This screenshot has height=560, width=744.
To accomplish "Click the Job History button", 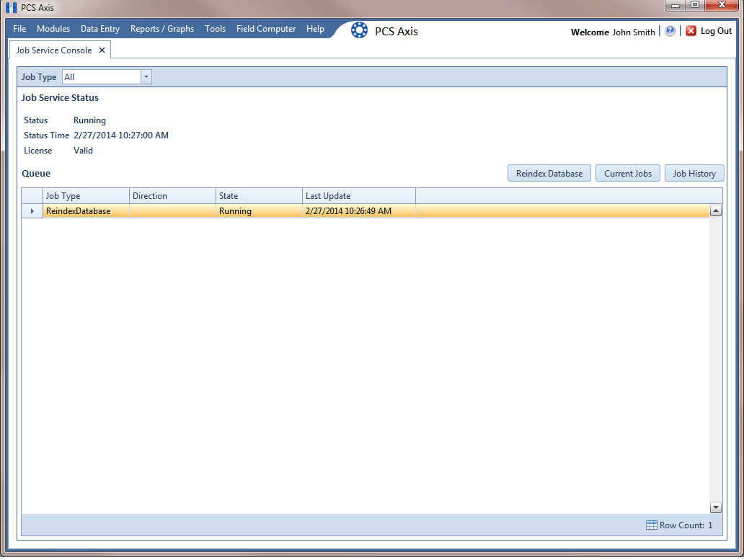I will pos(694,174).
